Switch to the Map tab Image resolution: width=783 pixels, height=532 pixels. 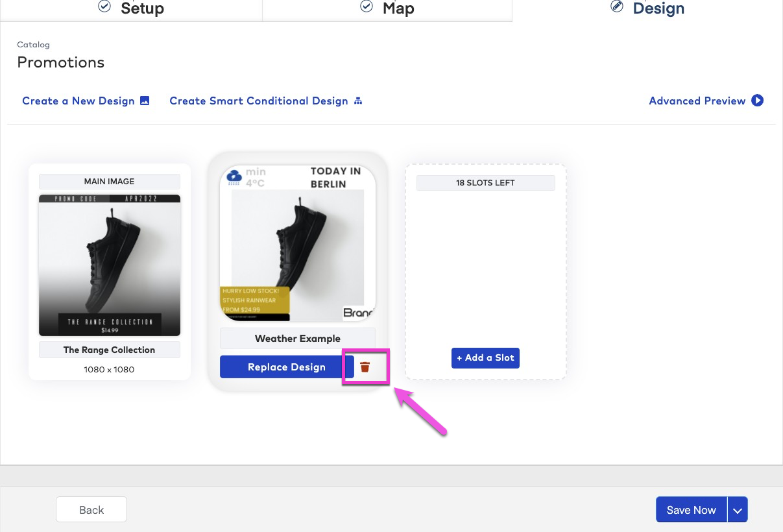[x=398, y=8]
